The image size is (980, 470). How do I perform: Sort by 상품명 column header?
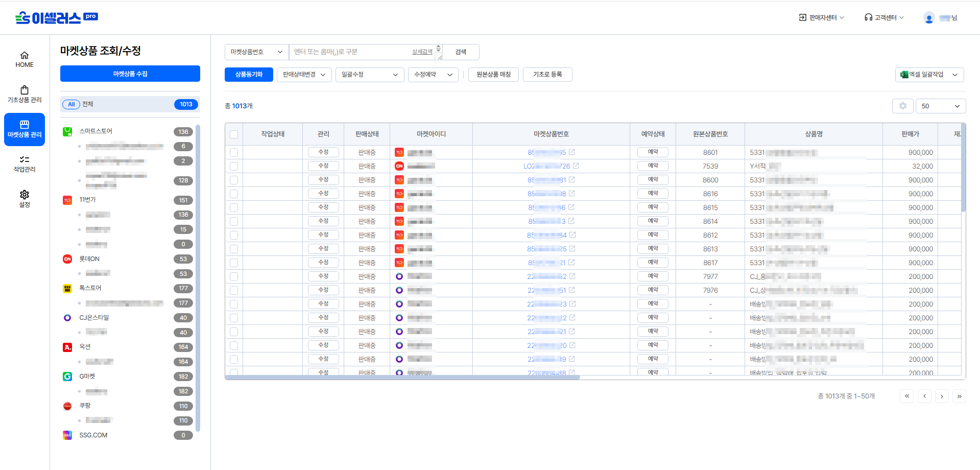814,134
